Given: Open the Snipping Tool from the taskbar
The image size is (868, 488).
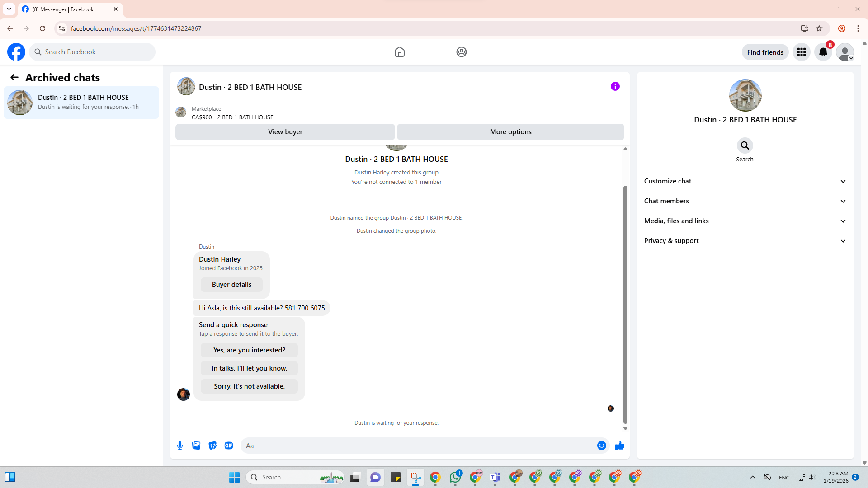Looking at the screenshot, I should pos(415,477).
